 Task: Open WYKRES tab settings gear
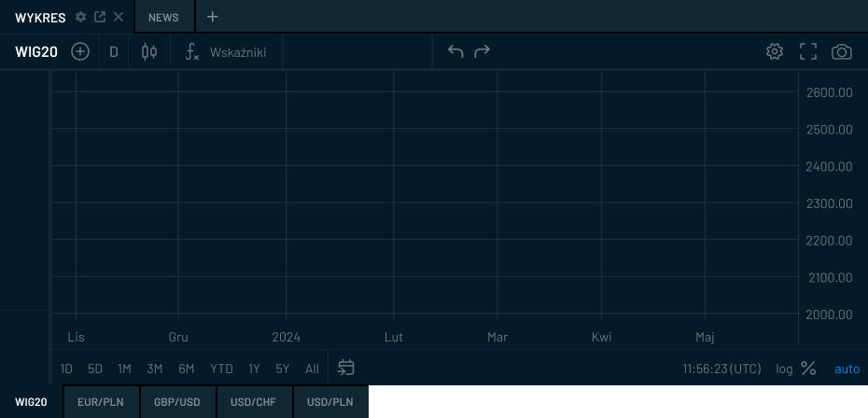pos(81,17)
